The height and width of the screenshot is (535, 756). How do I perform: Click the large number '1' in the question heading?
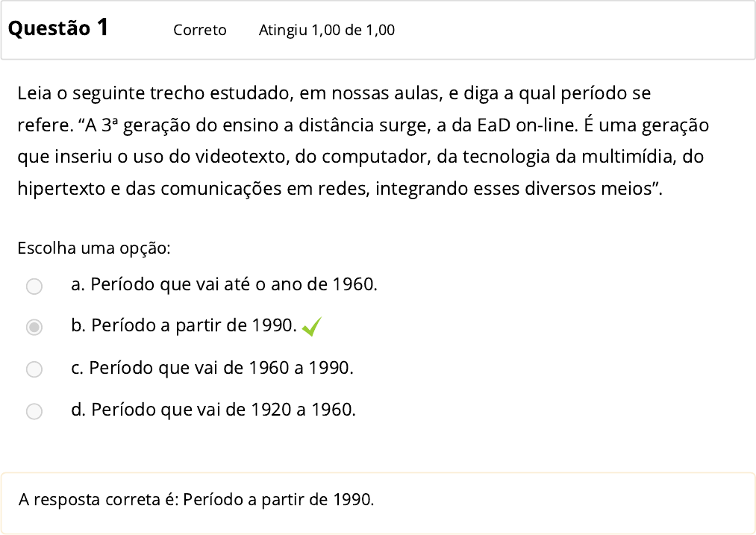coord(102,28)
